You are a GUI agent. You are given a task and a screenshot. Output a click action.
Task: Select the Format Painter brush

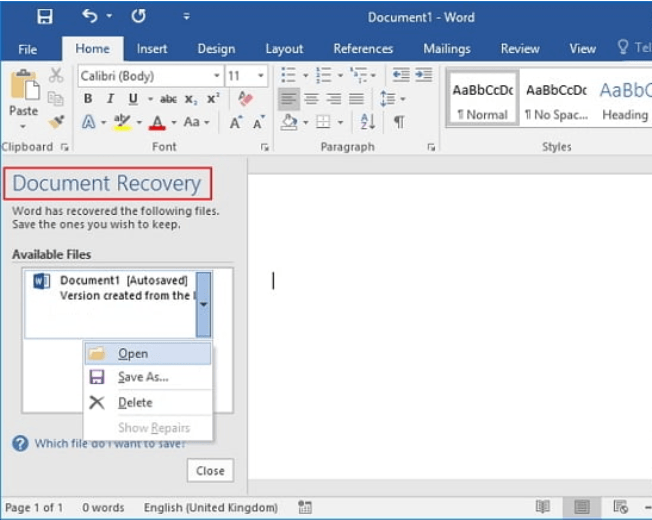[x=56, y=122]
